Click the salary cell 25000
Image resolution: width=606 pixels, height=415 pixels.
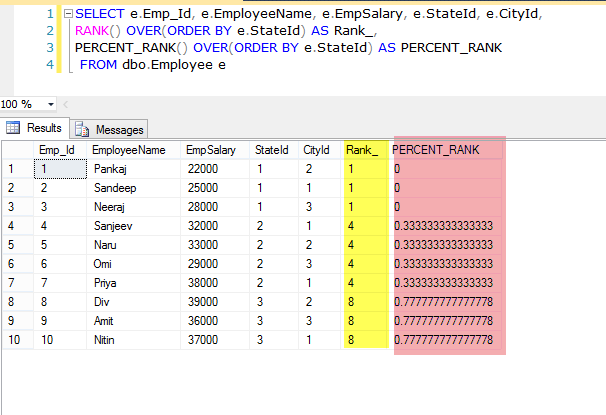[215, 188]
